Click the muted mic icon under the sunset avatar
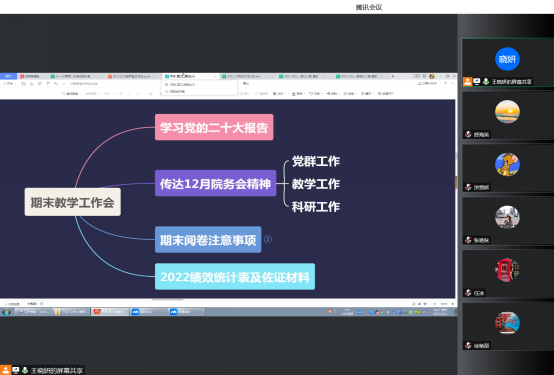Image resolution: width=554 pixels, height=375 pixels. (x=468, y=134)
